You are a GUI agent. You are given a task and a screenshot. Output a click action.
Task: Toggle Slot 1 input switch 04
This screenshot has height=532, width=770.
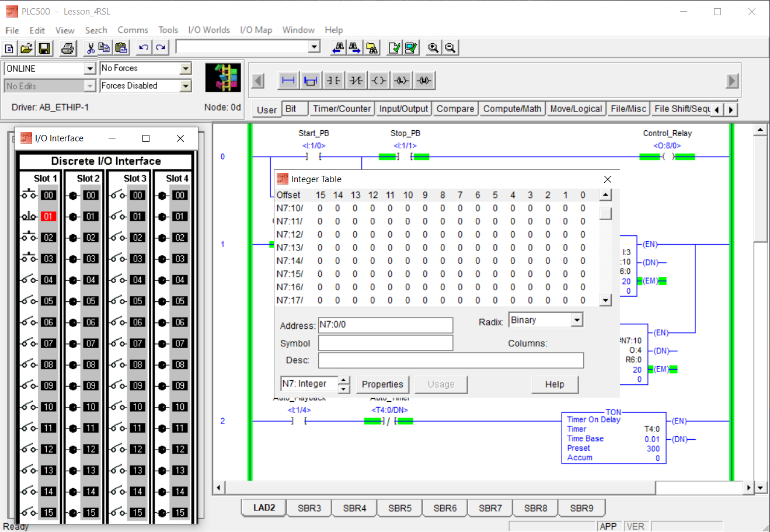(x=29, y=280)
